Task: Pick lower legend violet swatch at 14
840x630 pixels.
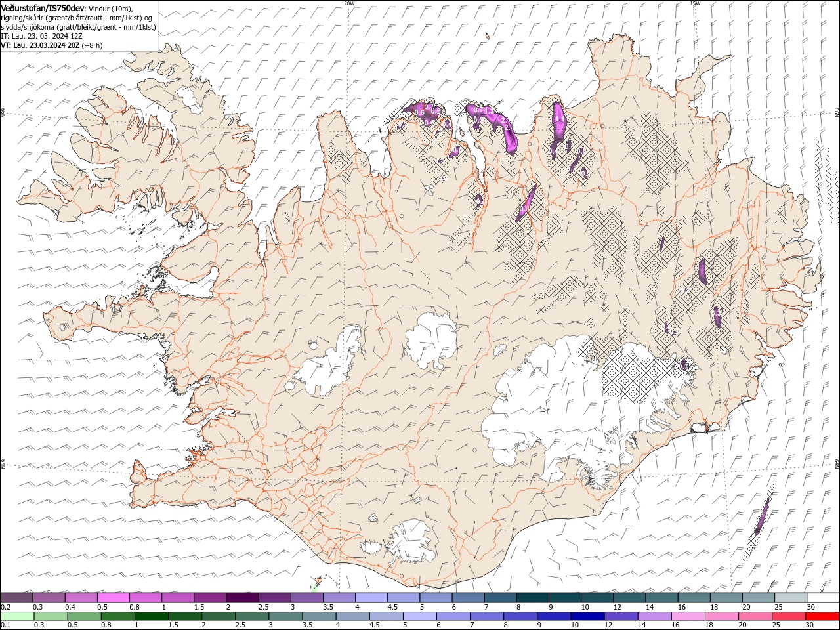Action: coord(654,616)
